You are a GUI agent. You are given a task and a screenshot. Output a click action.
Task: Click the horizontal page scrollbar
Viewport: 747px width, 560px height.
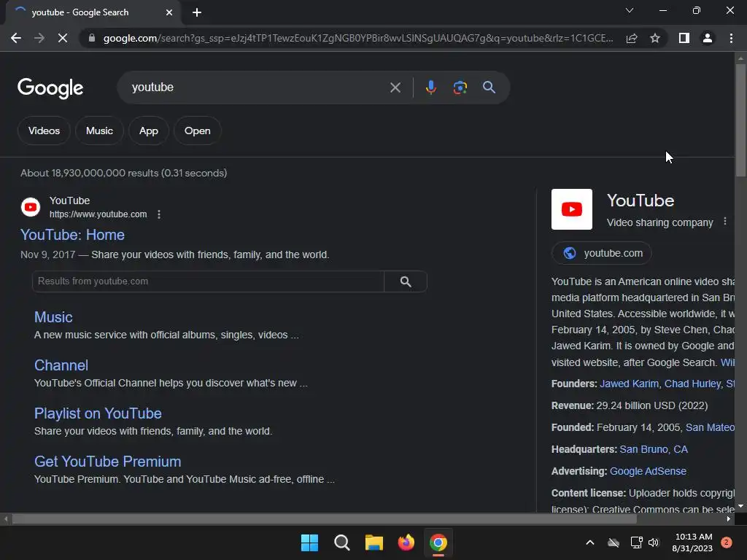[324, 519]
